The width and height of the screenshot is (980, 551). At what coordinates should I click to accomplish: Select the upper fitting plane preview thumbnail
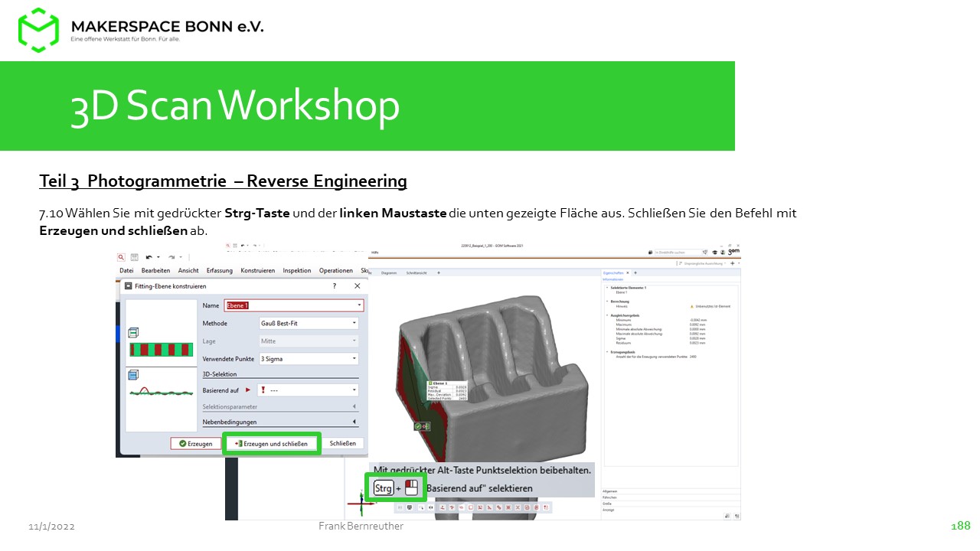tap(161, 343)
